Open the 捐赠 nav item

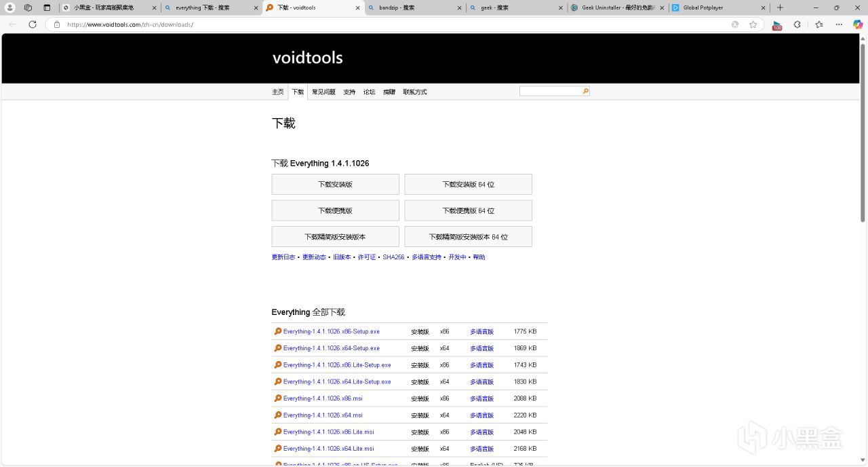point(389,92)
